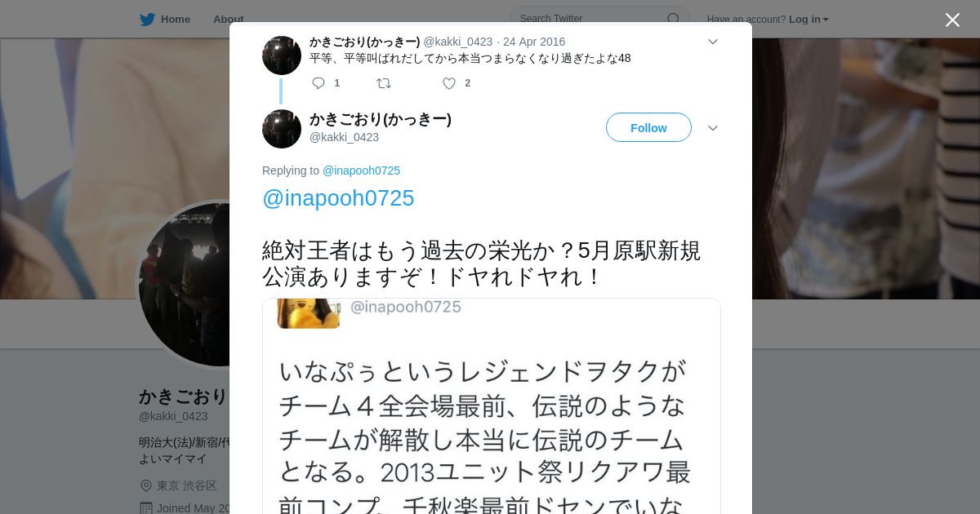Click the Twitter bird Home icon

pyautogui.click(x=147, y=20)
